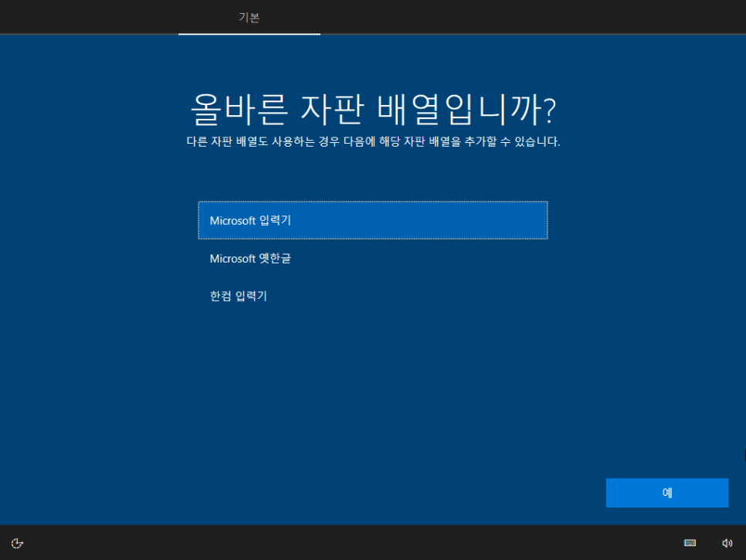746x560 pixels.
Task: Click the volume speaker icon
Action: tap(727, 543)
